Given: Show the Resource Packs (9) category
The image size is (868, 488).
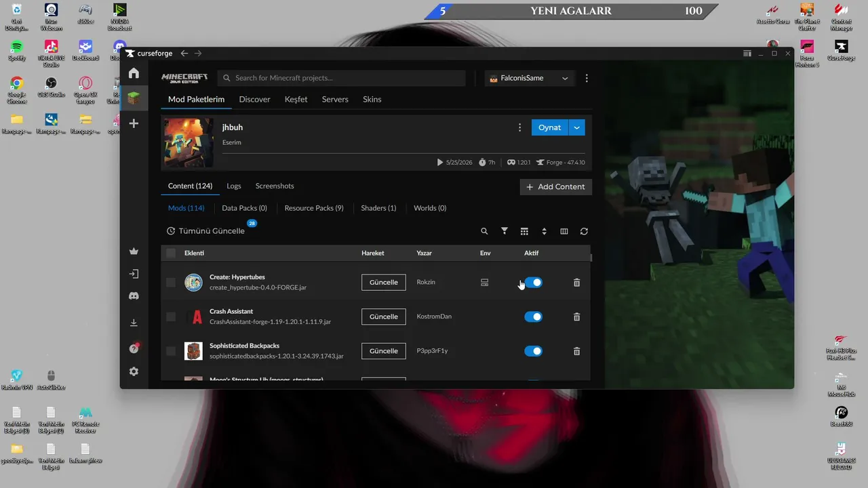Looking at the screenshot, I should 314,208.
